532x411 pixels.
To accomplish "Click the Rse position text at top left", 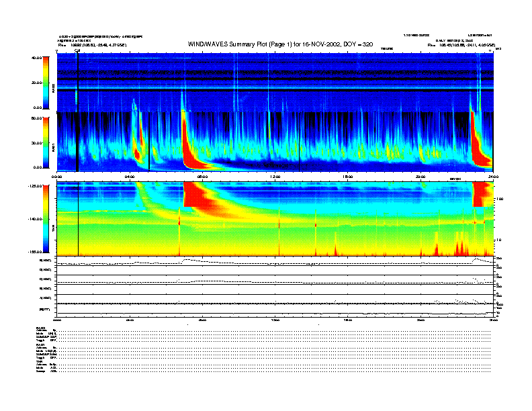I will click(x=92, y=45).
